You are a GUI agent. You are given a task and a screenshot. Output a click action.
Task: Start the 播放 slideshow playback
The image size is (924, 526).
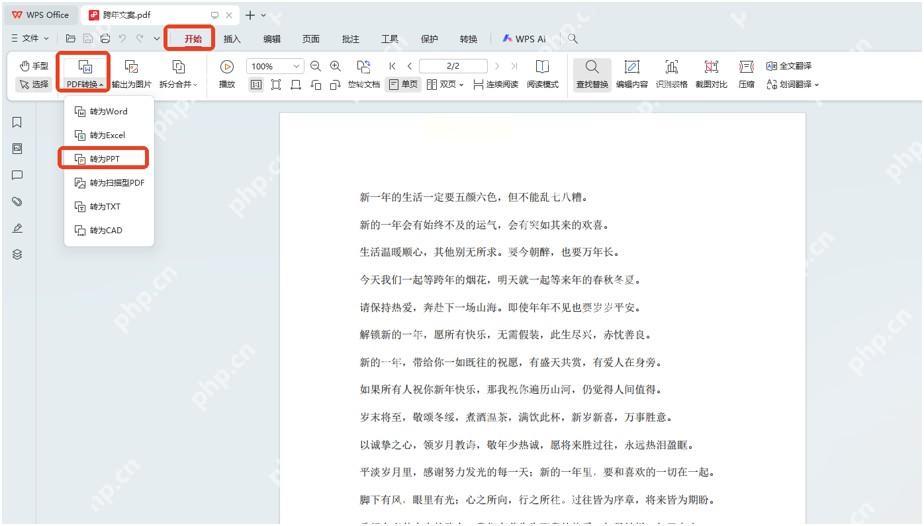tap(227, 74)
